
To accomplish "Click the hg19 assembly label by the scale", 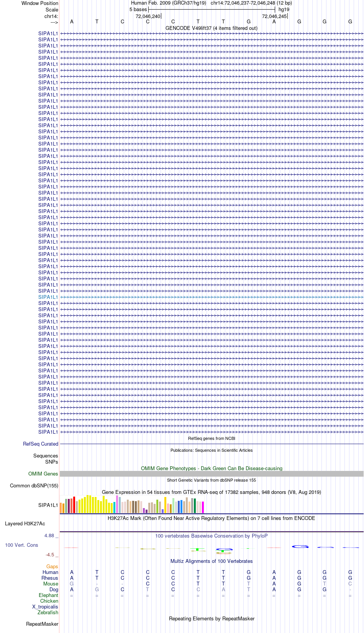I will 284,10.
